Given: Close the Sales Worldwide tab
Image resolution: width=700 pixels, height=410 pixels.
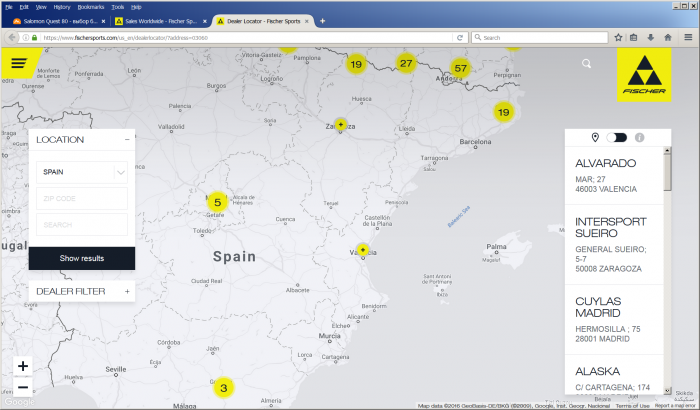Looking at the screenshot, I should tap(205, 21).
